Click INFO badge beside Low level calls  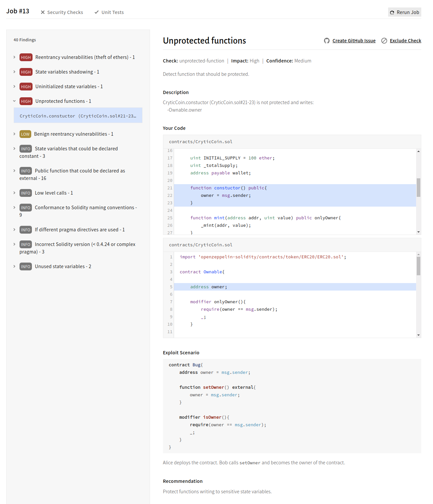coord(25,193)
